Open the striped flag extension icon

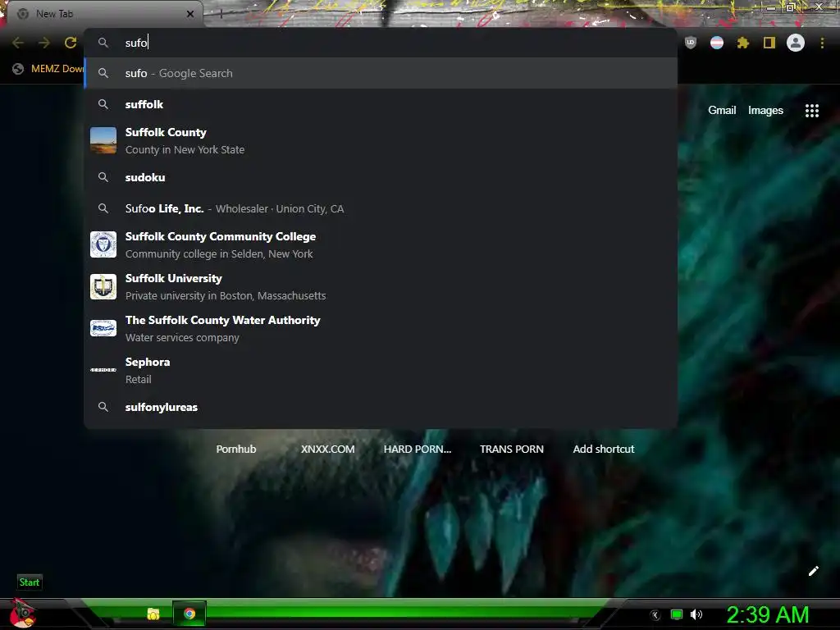coord(717,43)
